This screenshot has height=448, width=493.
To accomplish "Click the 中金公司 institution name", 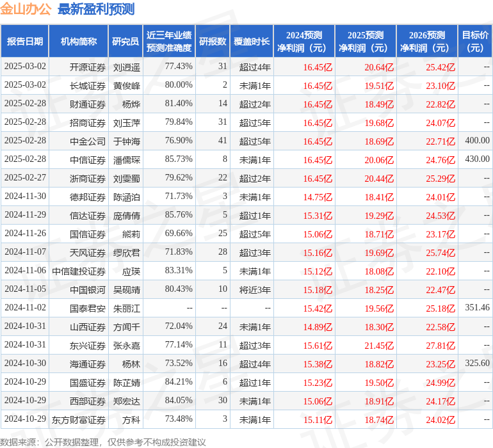I will pyautogui.click(x=88, y=141).
